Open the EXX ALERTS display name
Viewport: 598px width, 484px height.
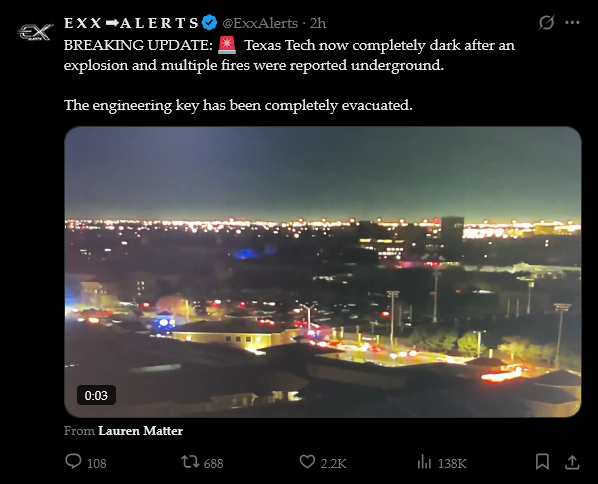(131, 23)
